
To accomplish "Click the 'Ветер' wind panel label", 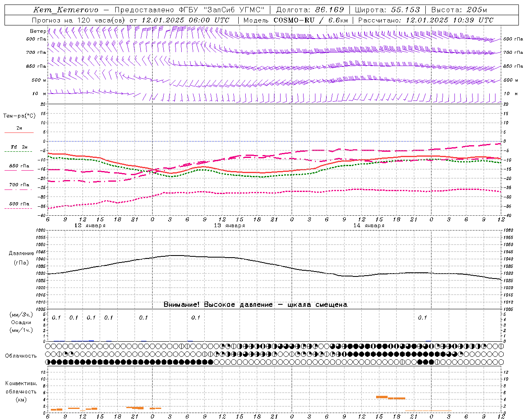I will [x=38, y=31].
